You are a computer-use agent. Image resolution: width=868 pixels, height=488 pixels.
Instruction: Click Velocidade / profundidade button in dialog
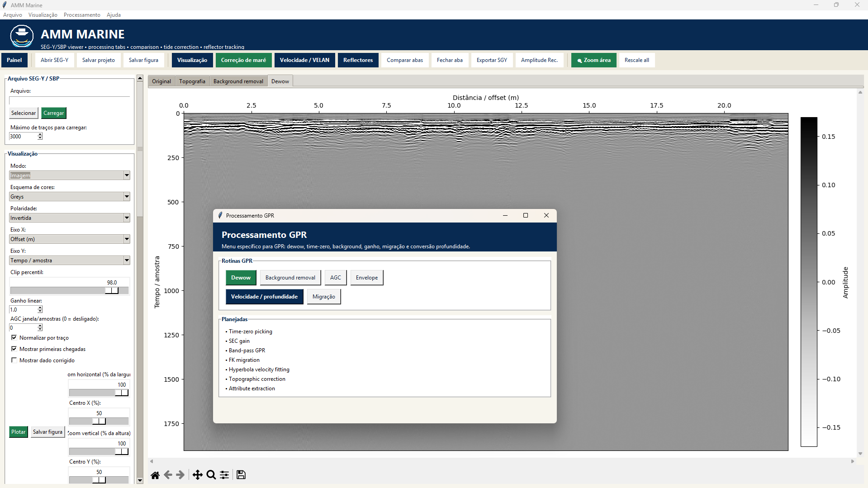coord(264,297)
